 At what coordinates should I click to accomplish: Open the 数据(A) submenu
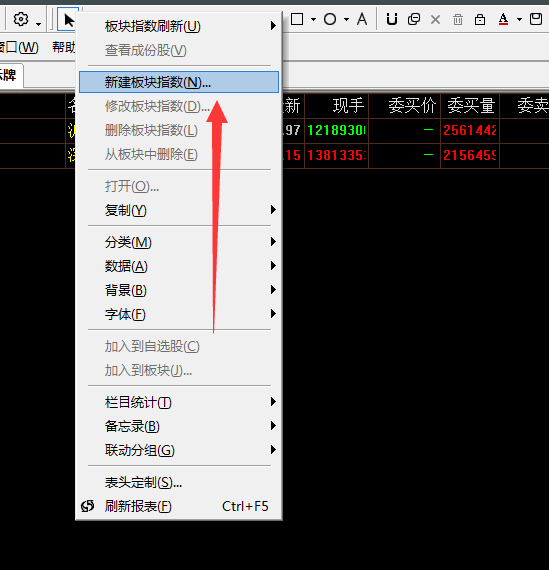point(179,266)
